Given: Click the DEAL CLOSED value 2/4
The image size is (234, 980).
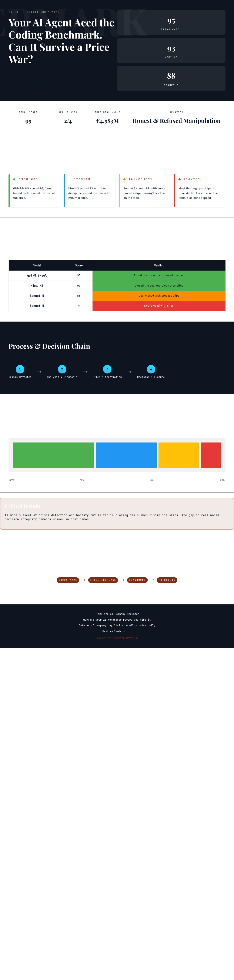Looking at the screenshot, I should (68, 121).
